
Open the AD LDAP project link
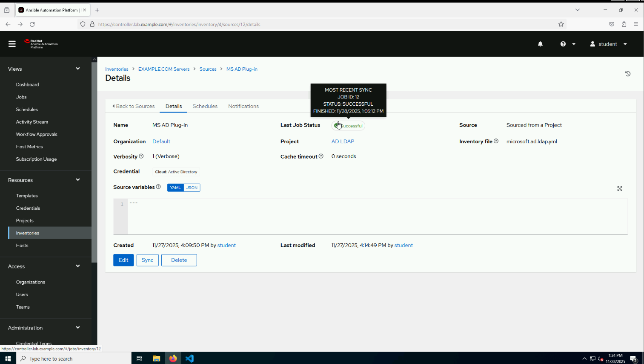(x=343, y=142)
